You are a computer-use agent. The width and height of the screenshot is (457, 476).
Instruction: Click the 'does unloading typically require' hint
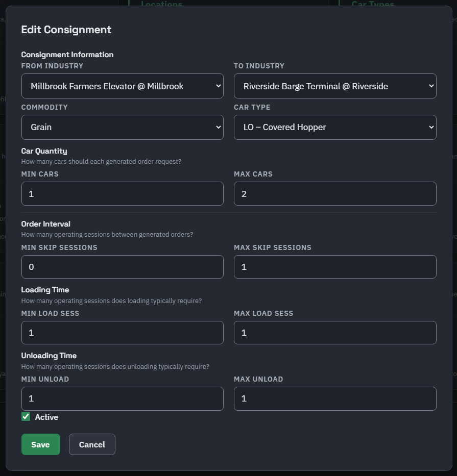coord(115,366)
